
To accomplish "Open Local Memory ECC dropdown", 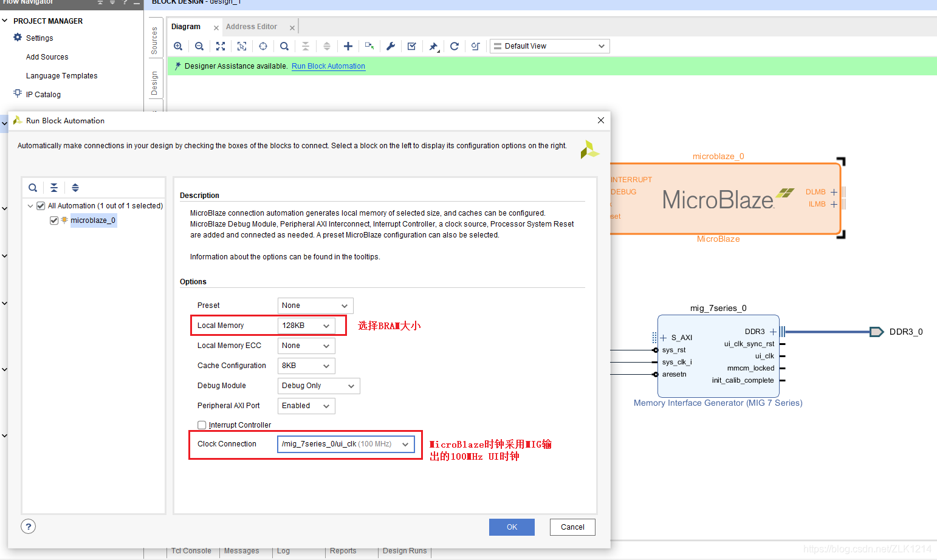I will 306,346.
